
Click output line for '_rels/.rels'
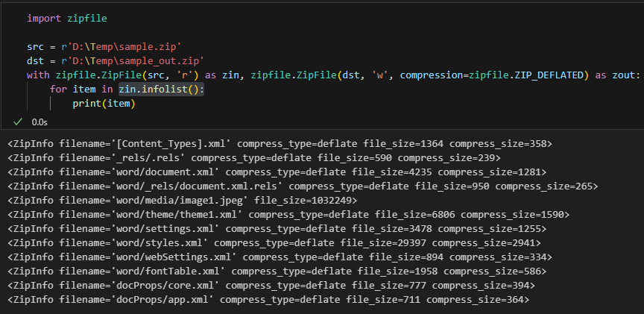click(254, 158)
